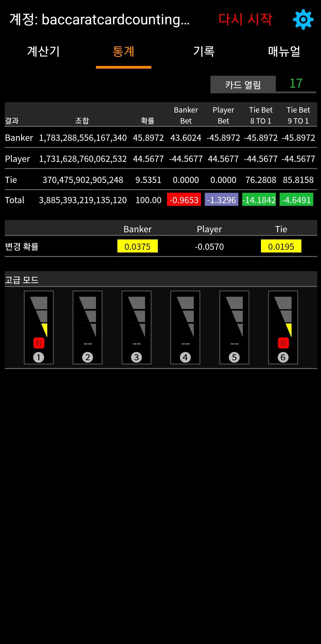The image size is (321, 644).
Task: Tap the Banker probability 45.8972 cell
Action: [x=148, y=138]
